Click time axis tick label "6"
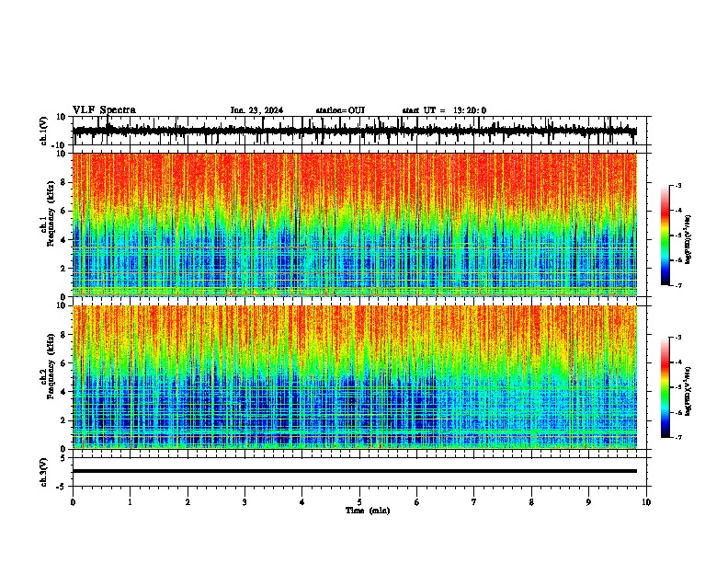The image size is (728, 563). coord(417,502)
